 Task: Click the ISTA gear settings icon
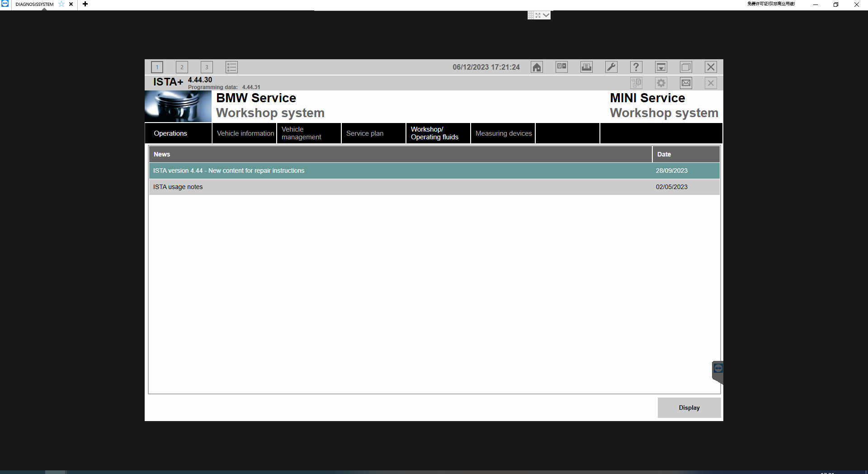pos(661,83)
